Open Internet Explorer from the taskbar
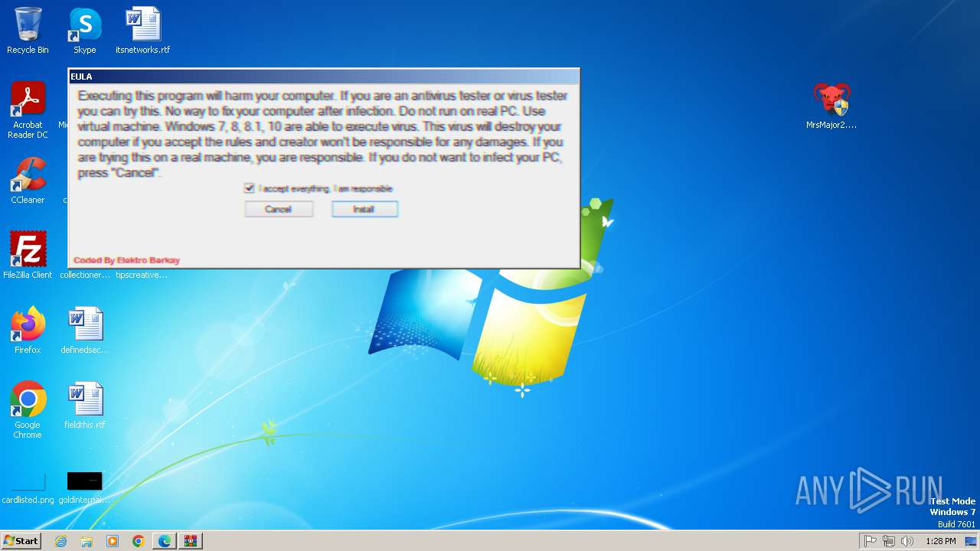 (x=60, y=541)
